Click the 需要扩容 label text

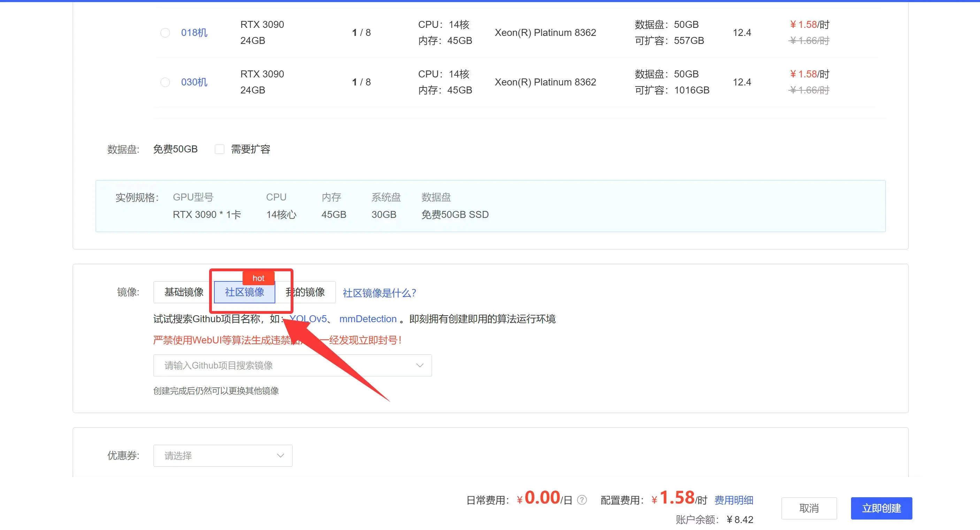tap(250, 149)
